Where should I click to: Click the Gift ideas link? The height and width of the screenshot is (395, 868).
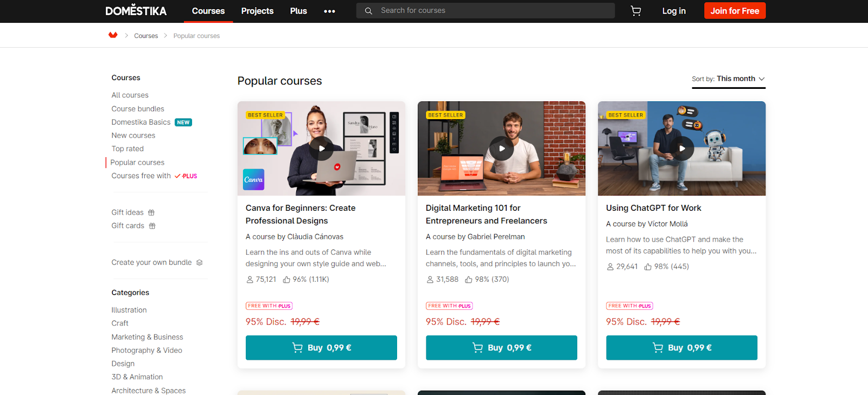[x=127, y=212]
